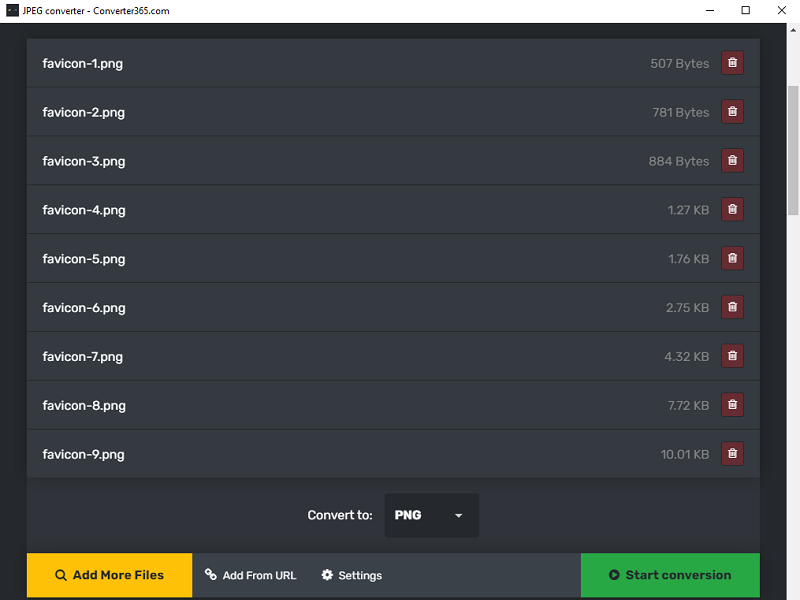This screenshot has height=600, width=800.
Task: Delete favicon-1.png with its trash icon
Action: point(732,63)
